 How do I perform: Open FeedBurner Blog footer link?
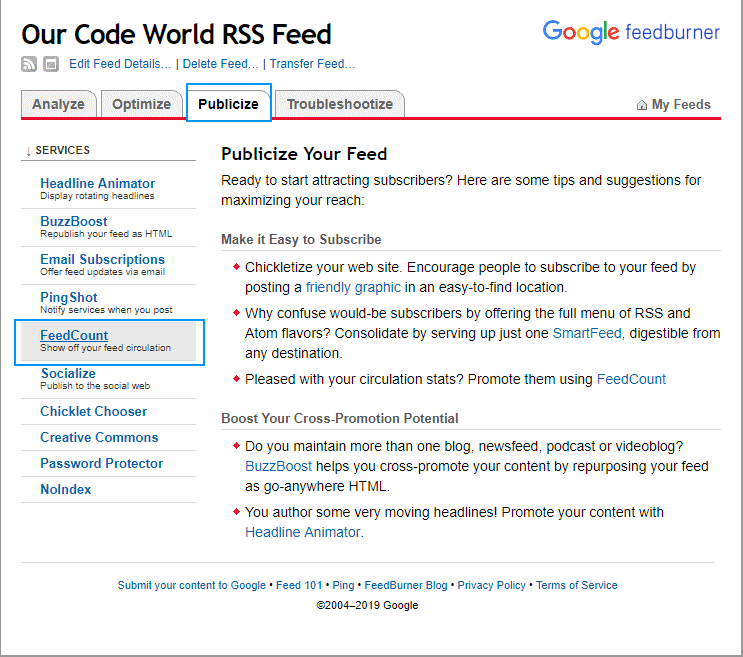406,585
